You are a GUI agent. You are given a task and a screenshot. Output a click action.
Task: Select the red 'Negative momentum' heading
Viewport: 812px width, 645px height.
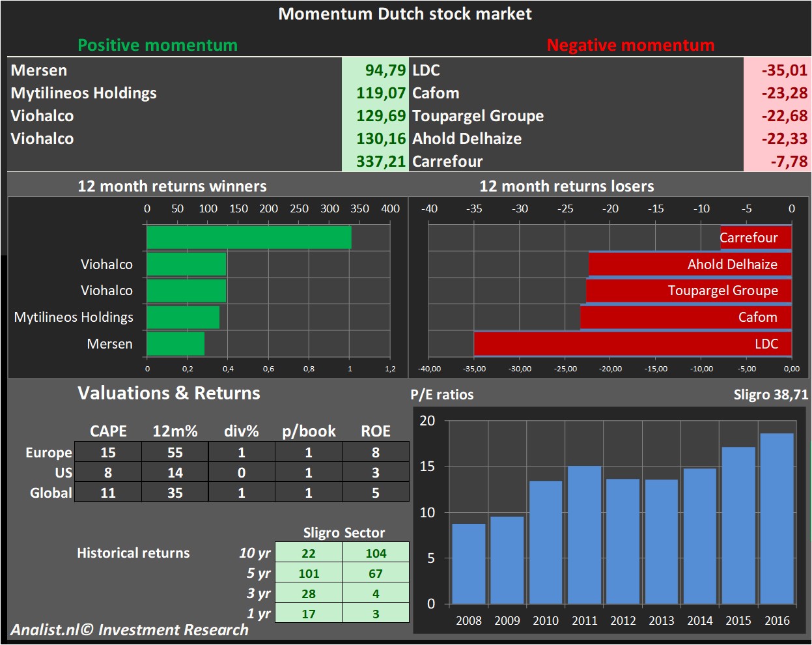tap(630, 45)
